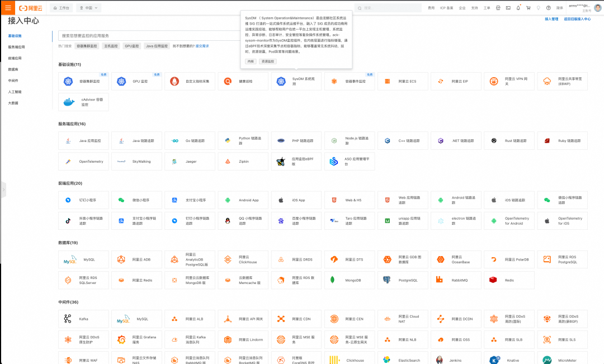This screenshot has height=364, width=604.
Task: Open the 应用监控eBPF版 card
Action: (296, 162)
